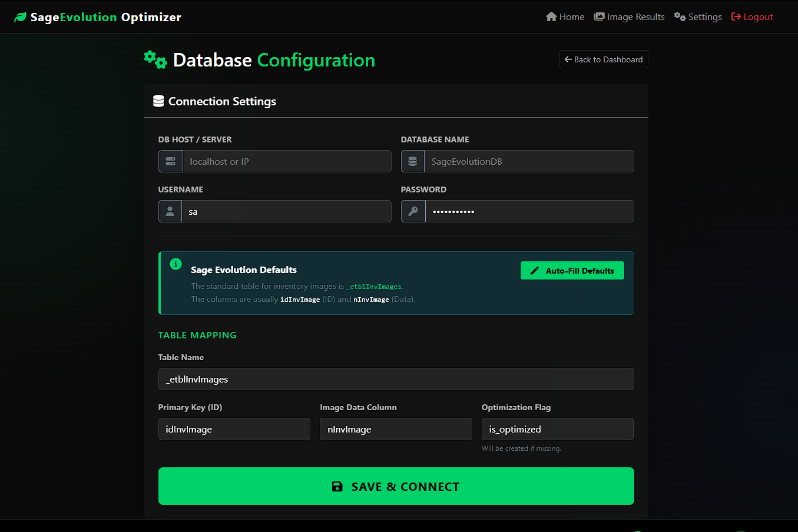The height and width of the screenshot is (532, 798).
Task: Click the SageEvolution Optimizer brand title
Action: pos(106,17)
